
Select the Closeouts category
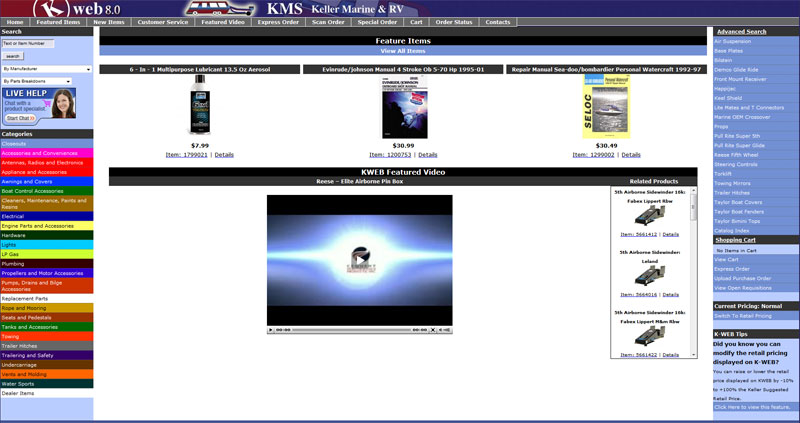pos(46,144)
